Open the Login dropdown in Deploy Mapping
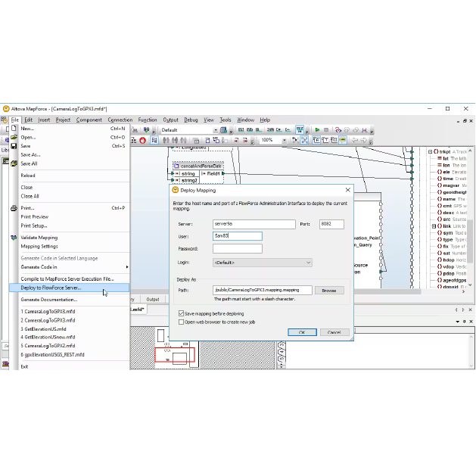 (263, 263)
